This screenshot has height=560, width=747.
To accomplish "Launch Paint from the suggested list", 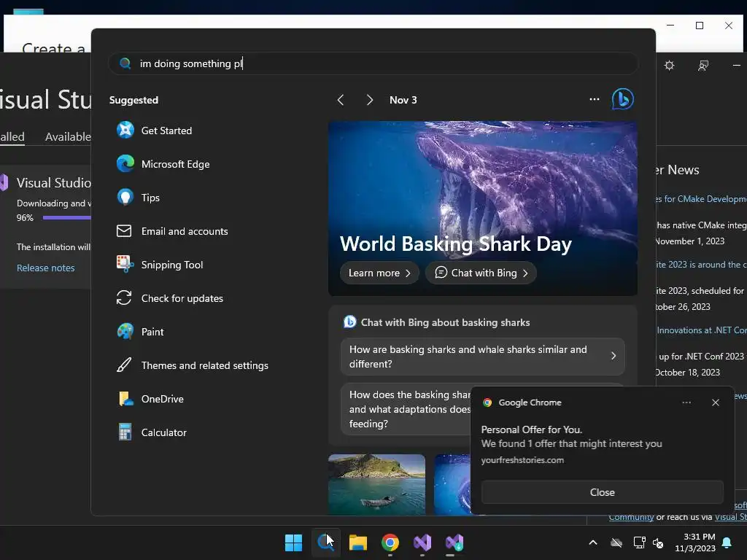I will [x=141, y=332].
